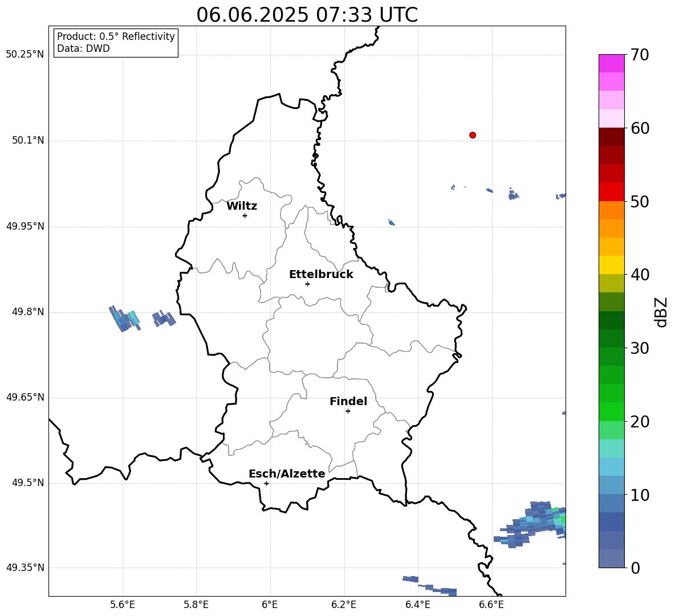Click the Wiltz cross marker
This screenshot has width=675, height=616.
(x=245, y=215)
